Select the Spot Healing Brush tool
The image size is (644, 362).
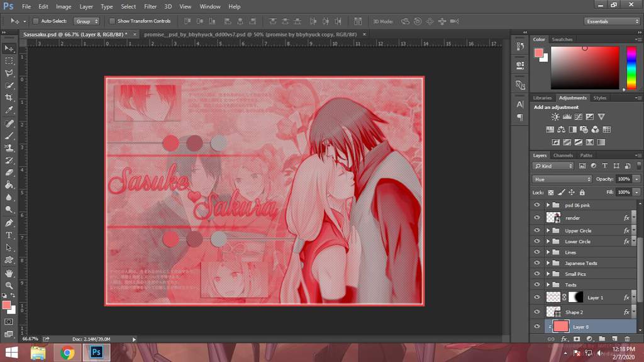(9, 123)
